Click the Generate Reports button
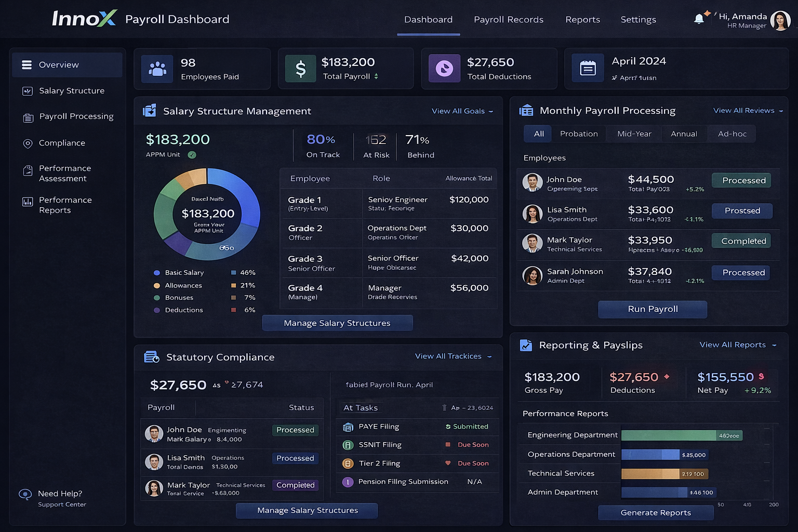The height and width of the screenshot is (532, 798). click(x=656, y=513)
